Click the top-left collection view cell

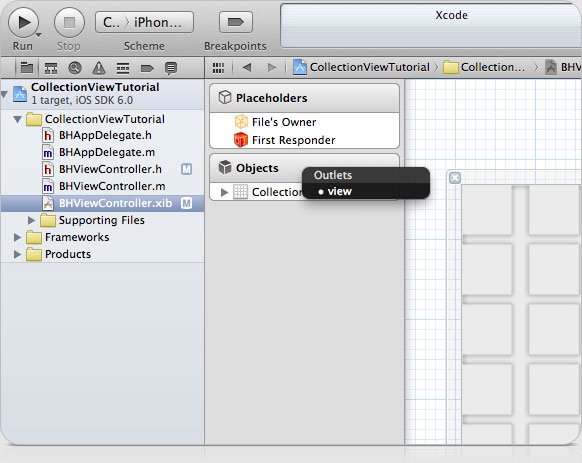tap(487, 210)
